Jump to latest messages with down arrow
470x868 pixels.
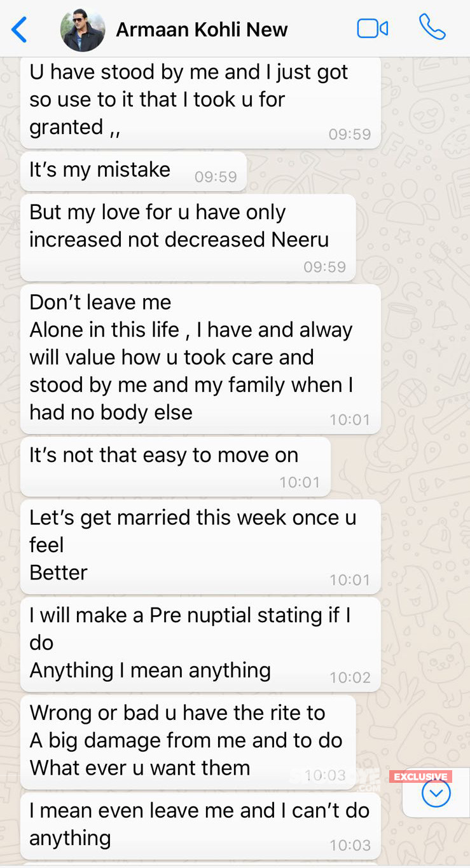coord(436,793)
